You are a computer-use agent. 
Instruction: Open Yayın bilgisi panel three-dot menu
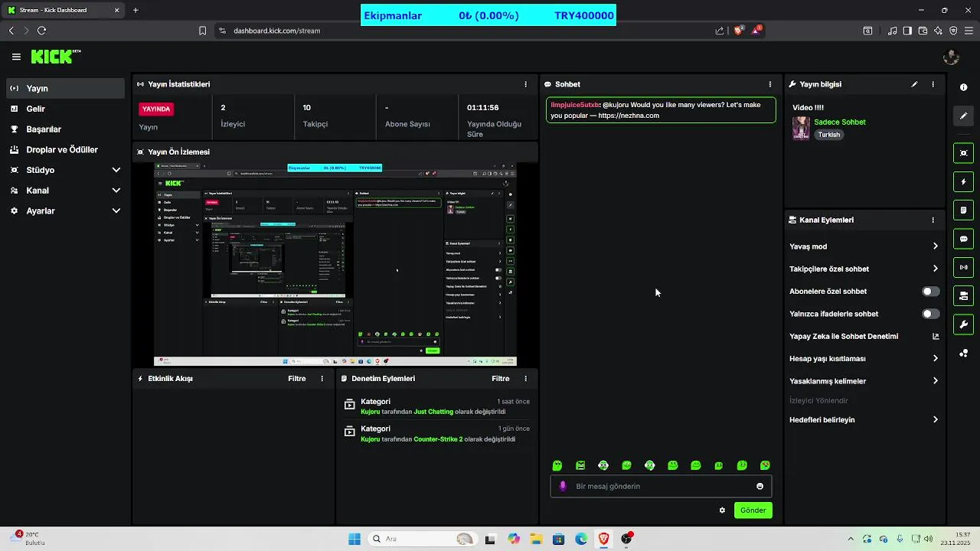point(933,84)
